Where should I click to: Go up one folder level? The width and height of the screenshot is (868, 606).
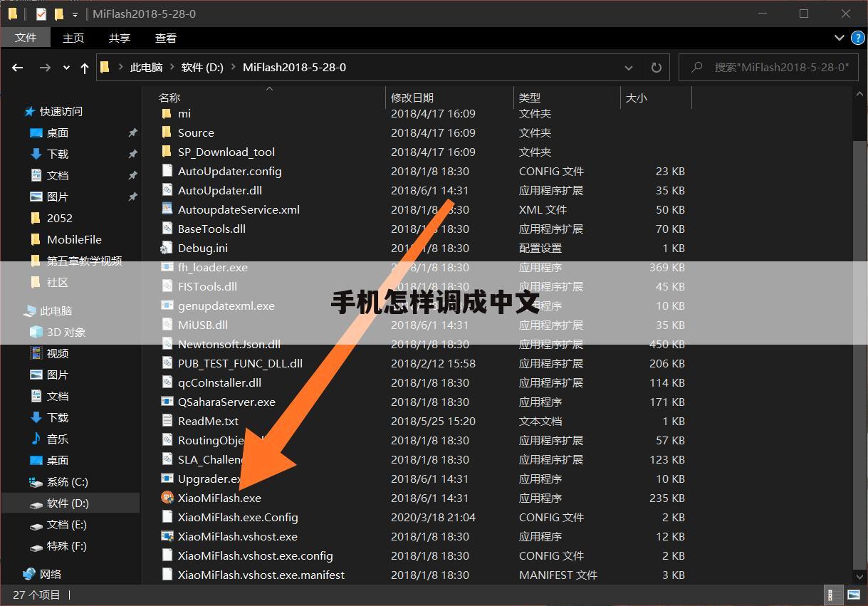point(84,68)
